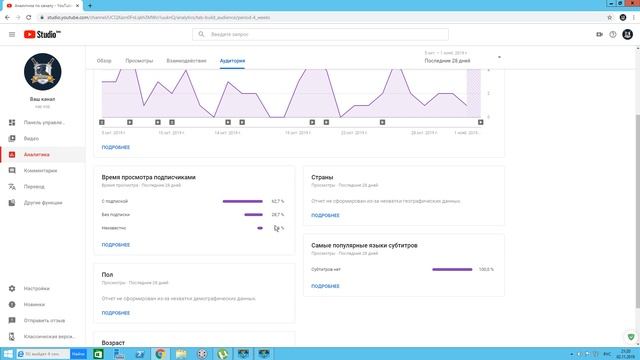Screen dimensions: 640x360
Task: Select the Аудитория tab
Action: click(x=232, y=61)
